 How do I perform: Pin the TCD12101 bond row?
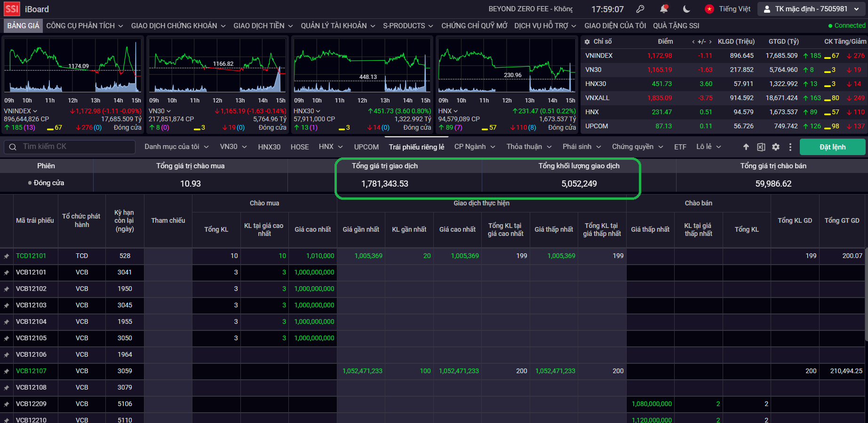pos(7,256)
